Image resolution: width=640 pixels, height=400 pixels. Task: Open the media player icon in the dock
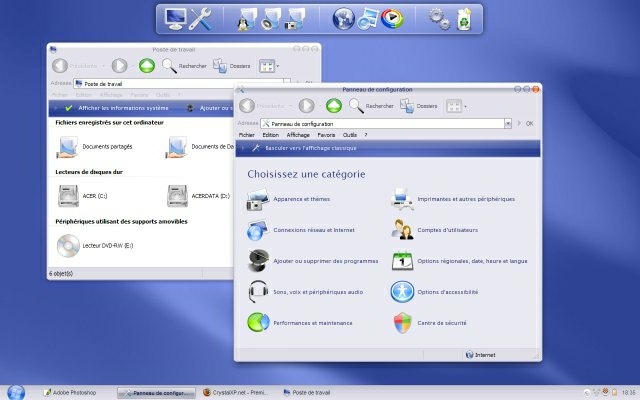pyautogui.click(x=394, y=17)
